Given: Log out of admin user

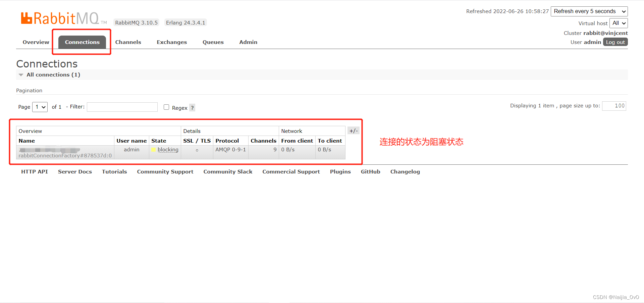Looking at the screenshot, I should click(x=615, y=42).
